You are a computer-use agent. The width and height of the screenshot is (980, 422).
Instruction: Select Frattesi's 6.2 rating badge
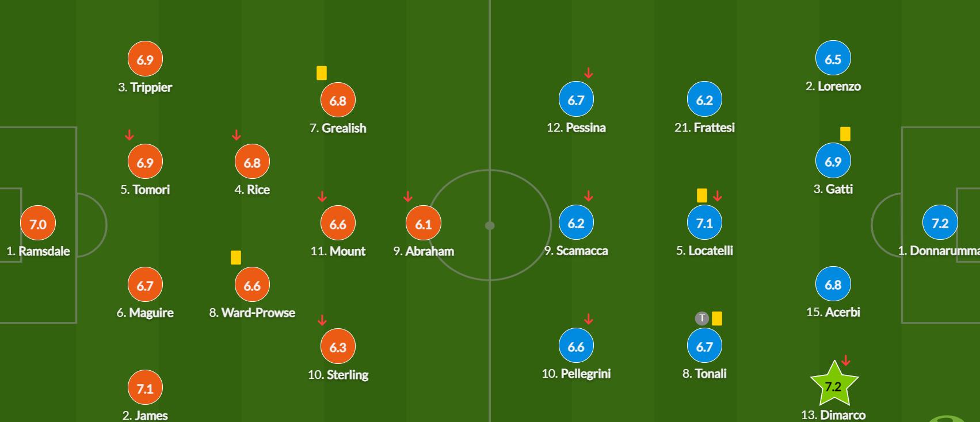point(704,100)
